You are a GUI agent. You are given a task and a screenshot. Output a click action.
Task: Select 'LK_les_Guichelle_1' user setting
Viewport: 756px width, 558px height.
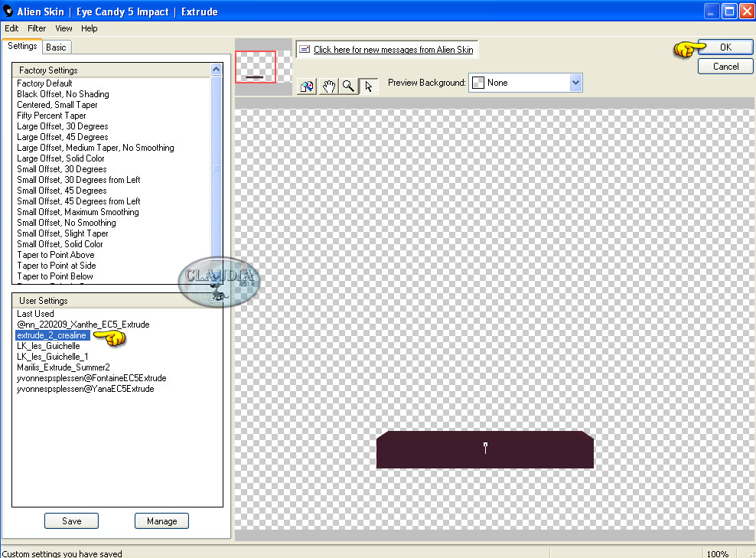pyautogui.click(x=53, y=357)
